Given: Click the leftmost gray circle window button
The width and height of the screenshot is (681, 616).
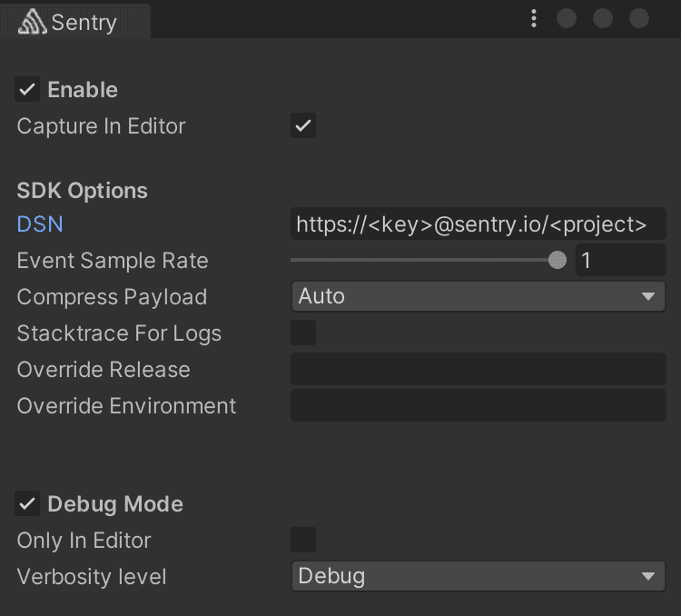Looking at the screenshot, I should pos(567,19).
